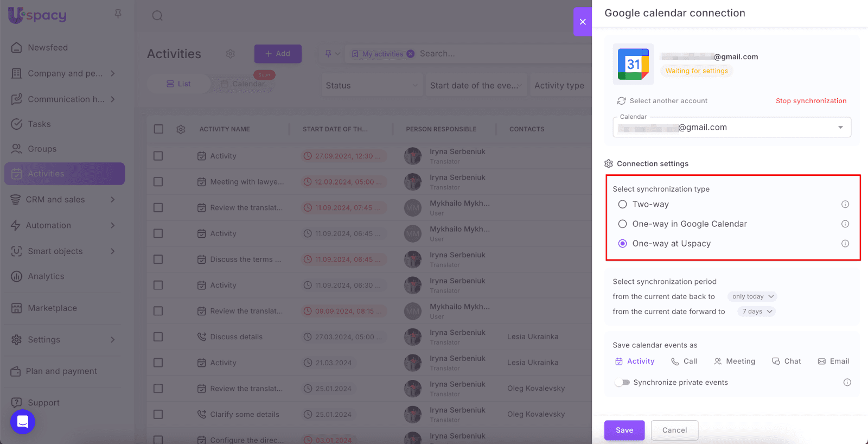Open Analytics in the sidebar
Image resolution: width=868 pixels, height=444 pixels.
point(46,276)
